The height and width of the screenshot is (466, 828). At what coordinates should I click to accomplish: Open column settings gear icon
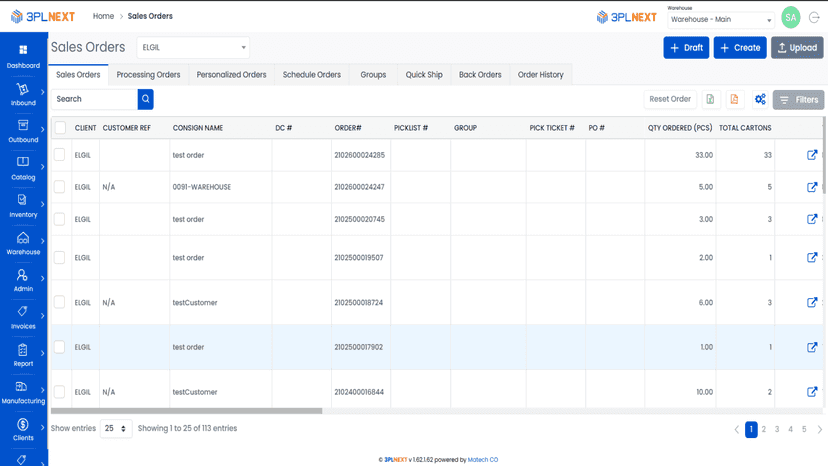(x=760, y=99)
